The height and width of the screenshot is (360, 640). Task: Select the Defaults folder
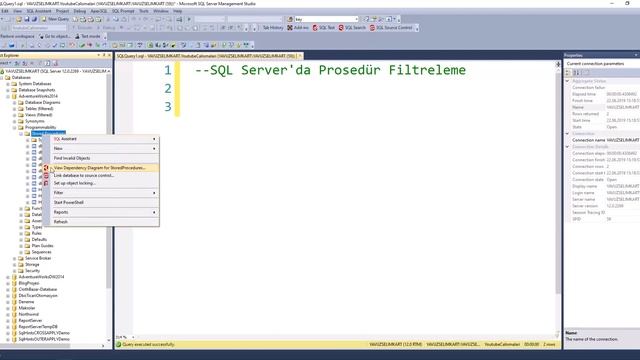39,240
